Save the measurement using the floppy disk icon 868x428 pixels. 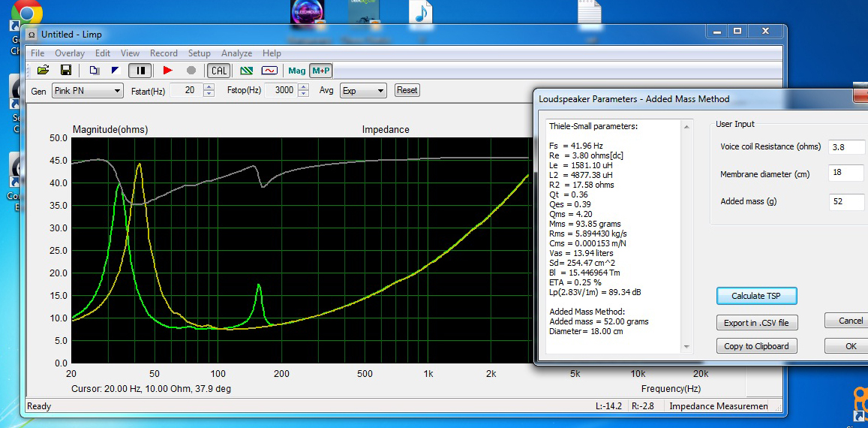[x=66, y=71]
